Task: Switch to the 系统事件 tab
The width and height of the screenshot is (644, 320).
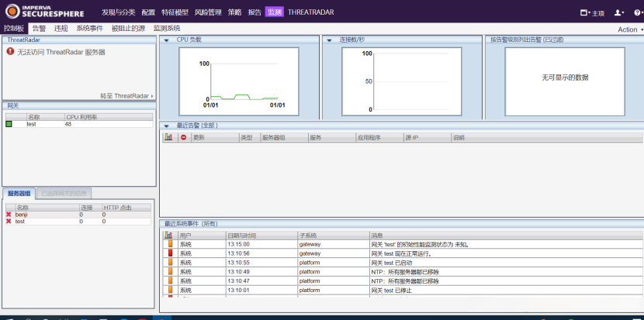Action: click(89, 29)
